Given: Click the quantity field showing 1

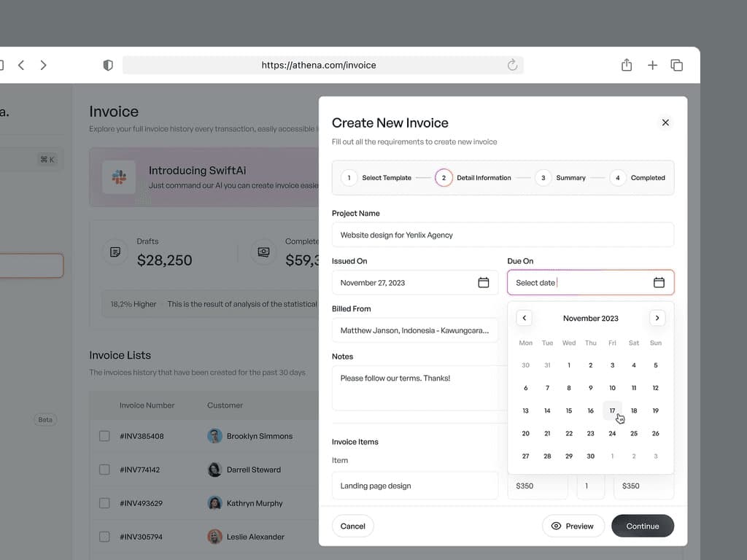Looking at the screenshot, I should point(590,486).
